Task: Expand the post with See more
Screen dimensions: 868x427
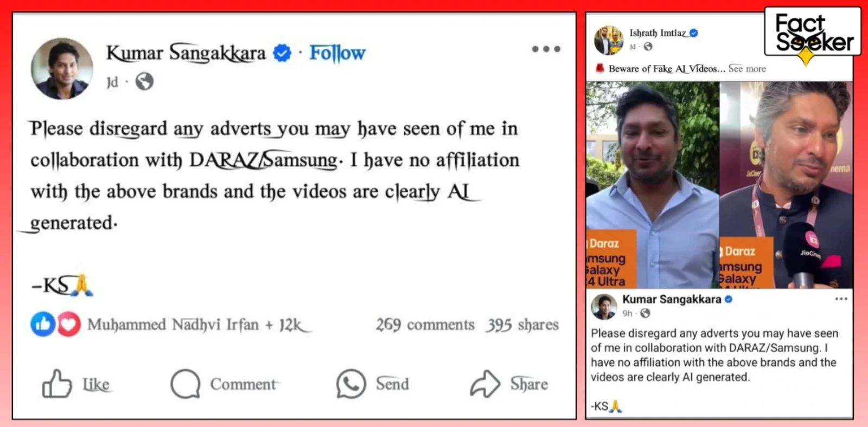Action: [747, 69]
